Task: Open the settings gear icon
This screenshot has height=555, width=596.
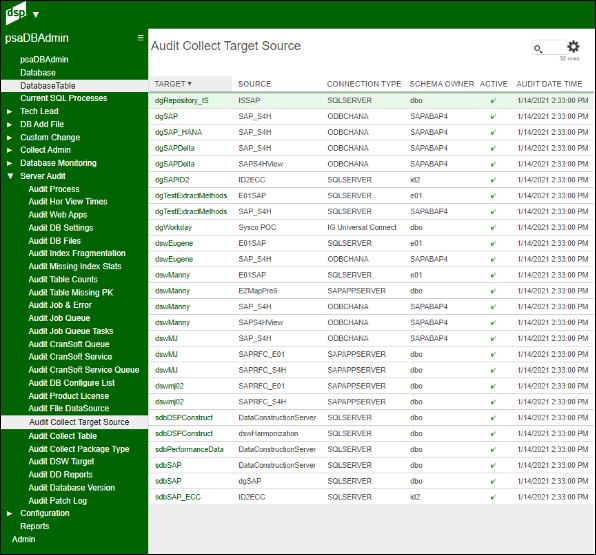Action: coord(573,47)
